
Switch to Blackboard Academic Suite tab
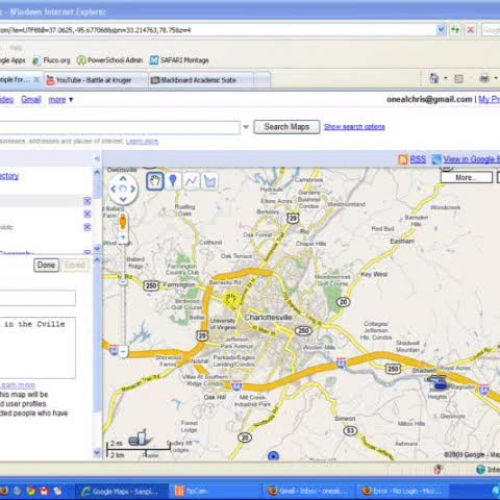point(201,80)
